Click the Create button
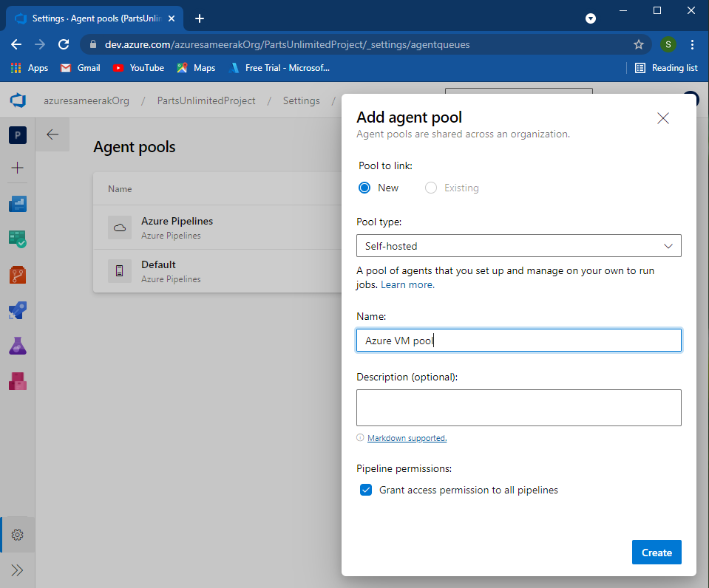This screenshot has width=709, height=588. 656,552
